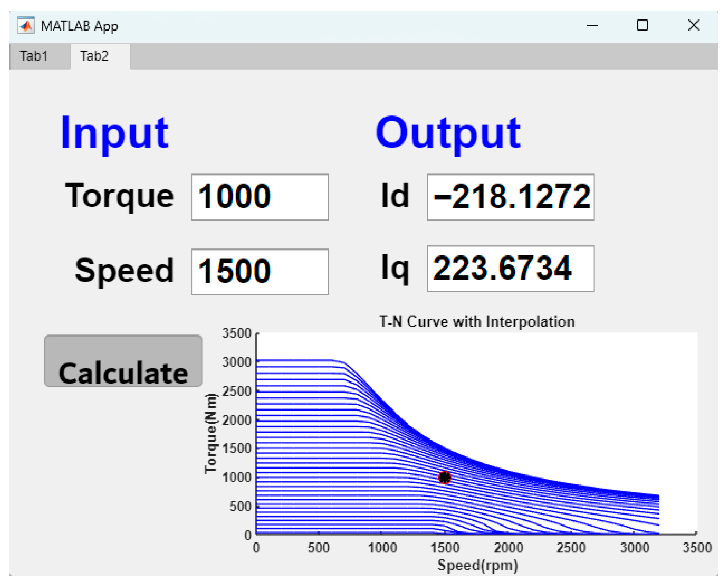Click the Speed(rpm) axis label
Image resolution: width=728 pixels, height=584 pixels.
tap(477, 565)
